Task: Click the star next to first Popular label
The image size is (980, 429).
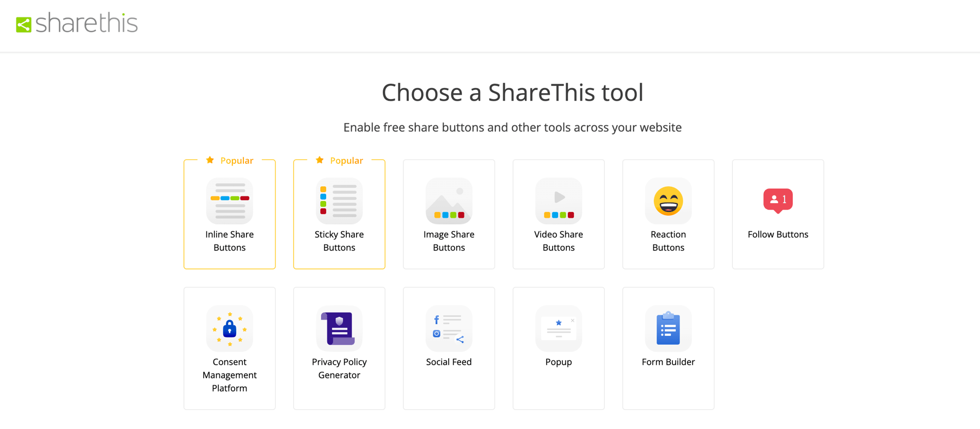Action: click(209, 160)
